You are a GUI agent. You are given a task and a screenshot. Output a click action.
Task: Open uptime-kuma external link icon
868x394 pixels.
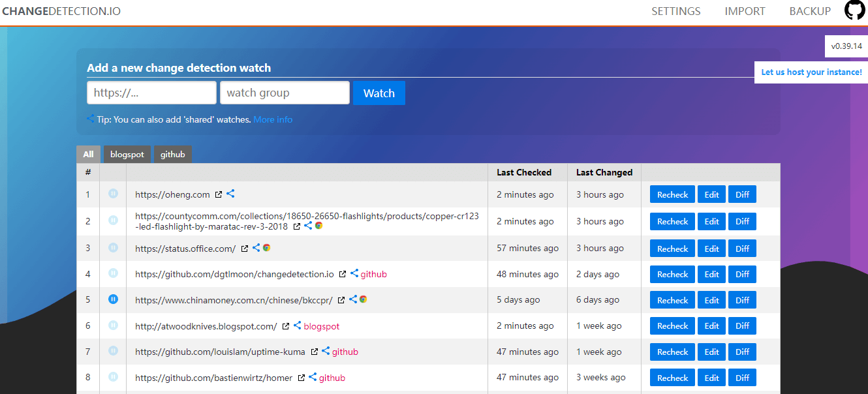click(314, 352)
